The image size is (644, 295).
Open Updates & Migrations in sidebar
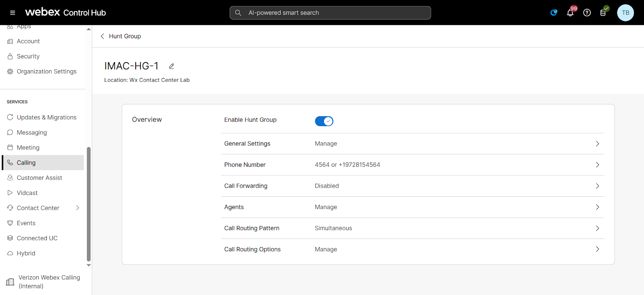[x=43, y=117]
